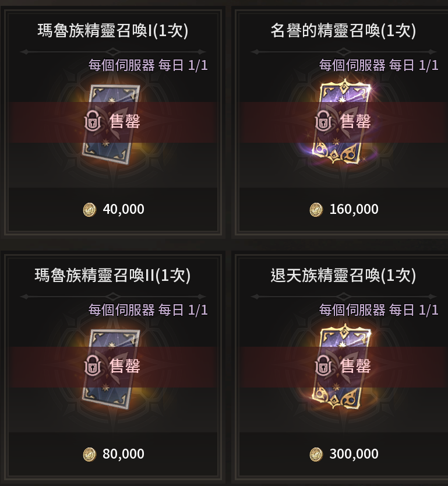
Task: Click the 300,000 price button
Action: (343, 454)
